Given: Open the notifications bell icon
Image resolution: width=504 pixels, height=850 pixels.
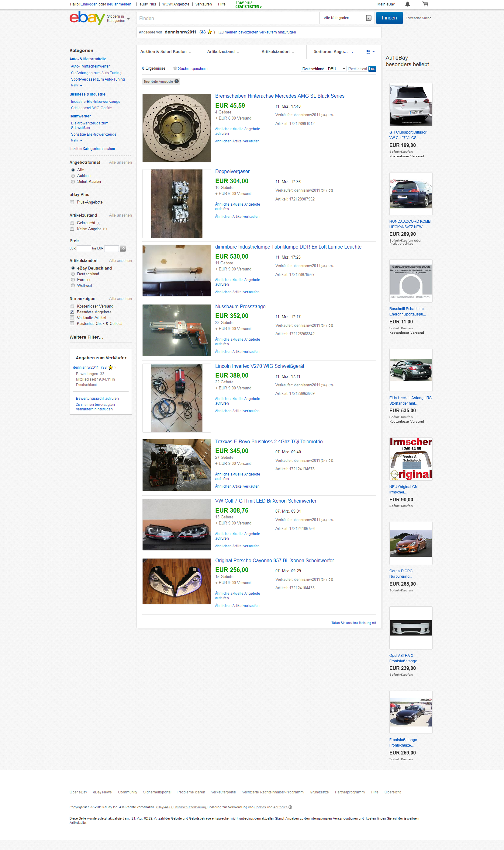Looking at the screenshot, I should point(408,4).
